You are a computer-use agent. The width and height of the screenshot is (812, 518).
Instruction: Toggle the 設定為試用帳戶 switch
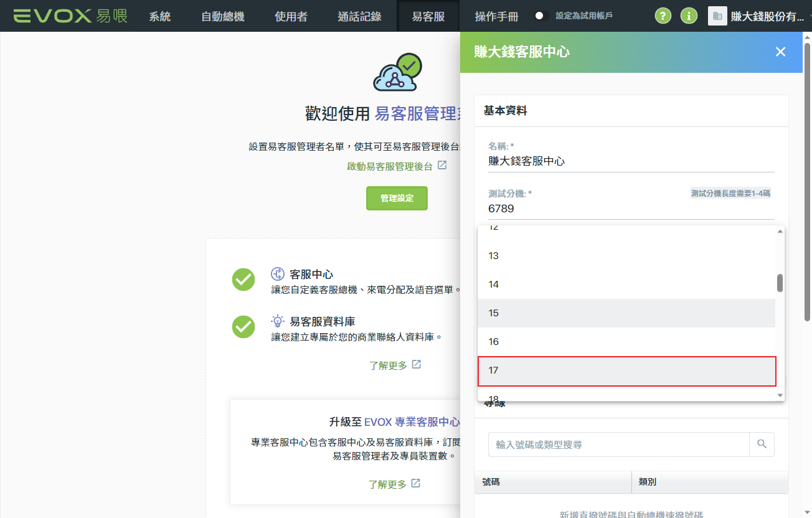click(542, 16)
